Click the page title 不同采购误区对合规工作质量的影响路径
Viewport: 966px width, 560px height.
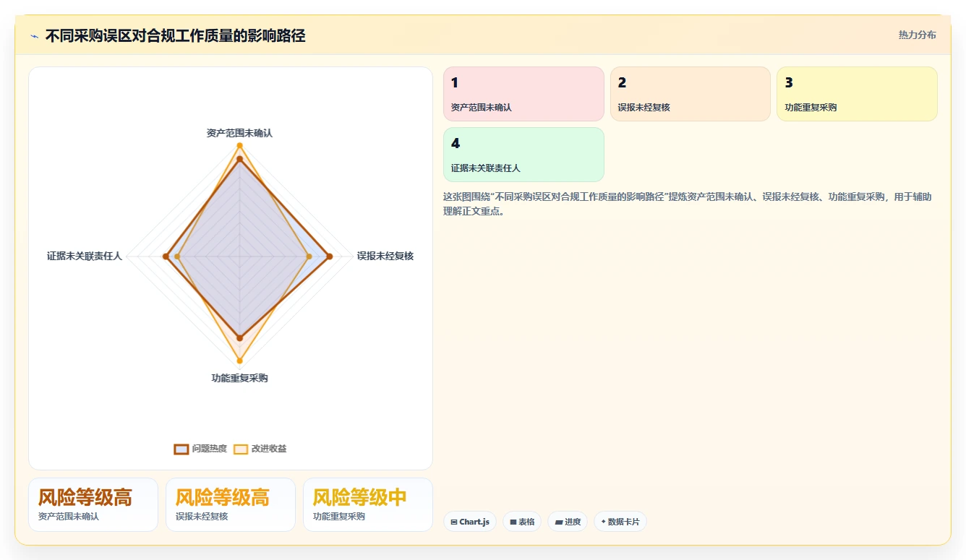175,36
